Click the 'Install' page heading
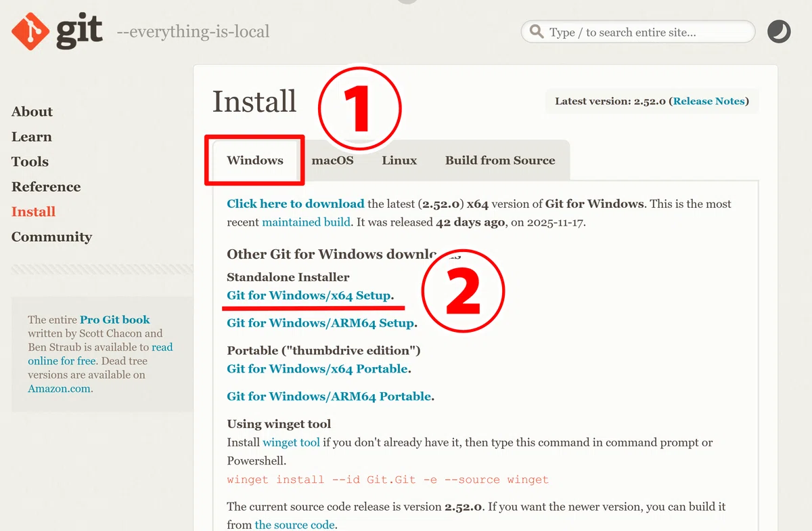The image size is (812, 531). 254,102
